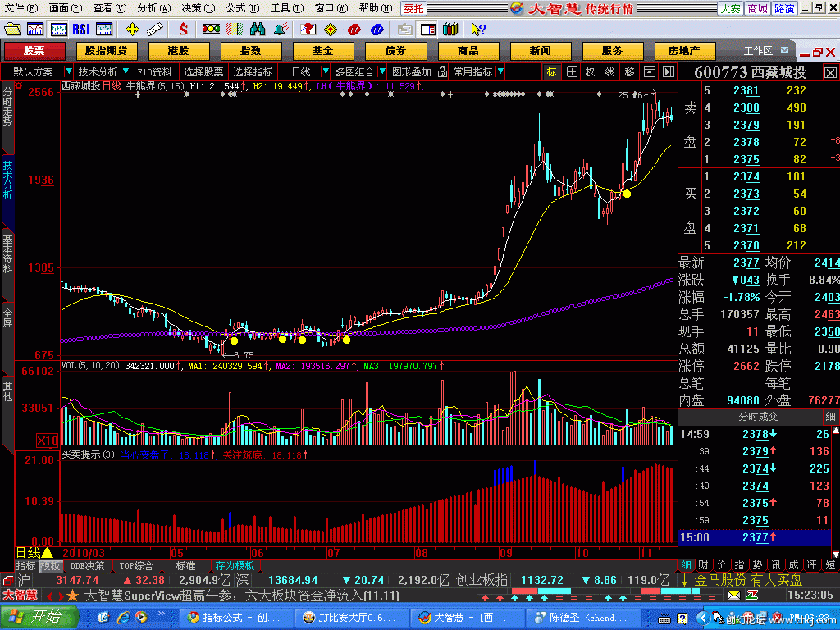Select the 股指期货 category tab
The image size is (840, 630).
click(106, 51)
